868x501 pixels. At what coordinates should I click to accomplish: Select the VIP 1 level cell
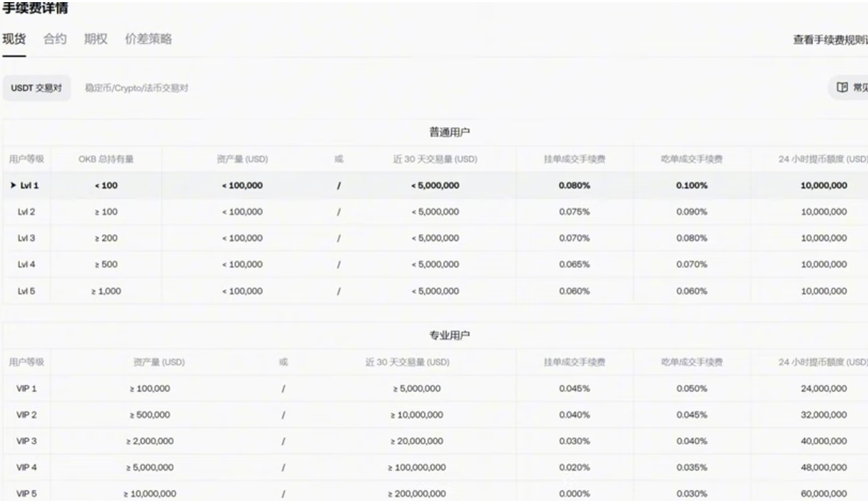25,388
